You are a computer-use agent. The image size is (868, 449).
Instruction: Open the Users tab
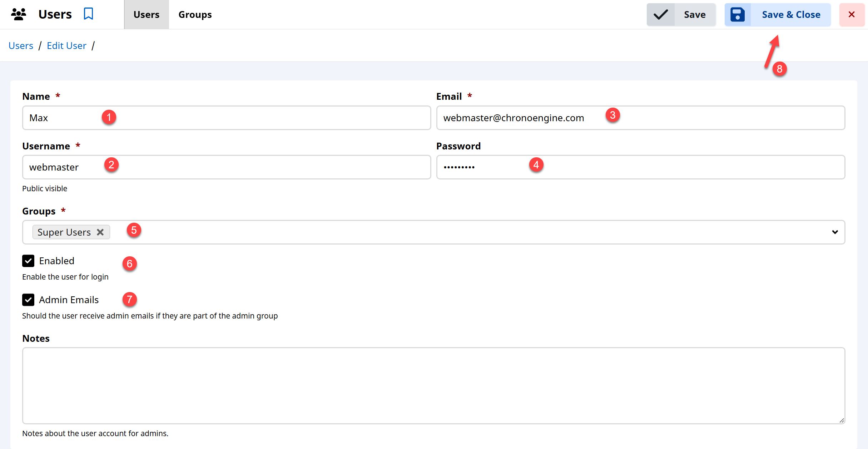point(147,15)
